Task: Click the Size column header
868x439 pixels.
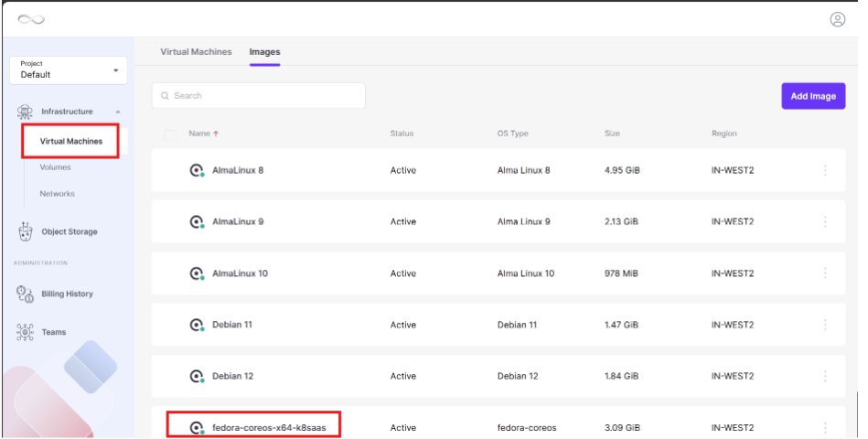Action: [612, 134]
